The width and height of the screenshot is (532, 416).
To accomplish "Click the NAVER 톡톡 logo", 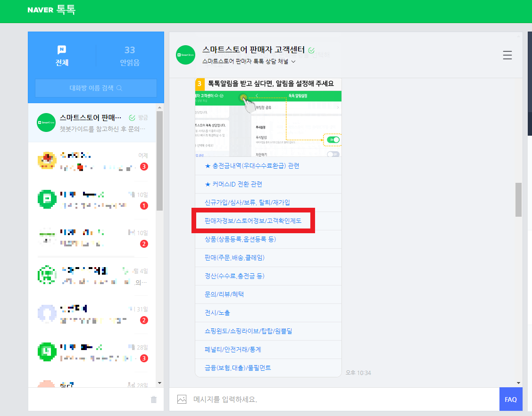I will (52, 10).
